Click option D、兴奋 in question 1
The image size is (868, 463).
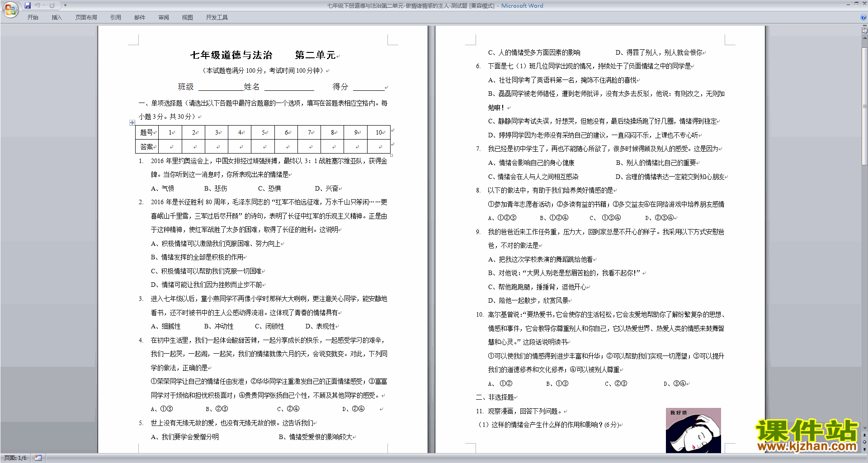[x=326, y=188]
